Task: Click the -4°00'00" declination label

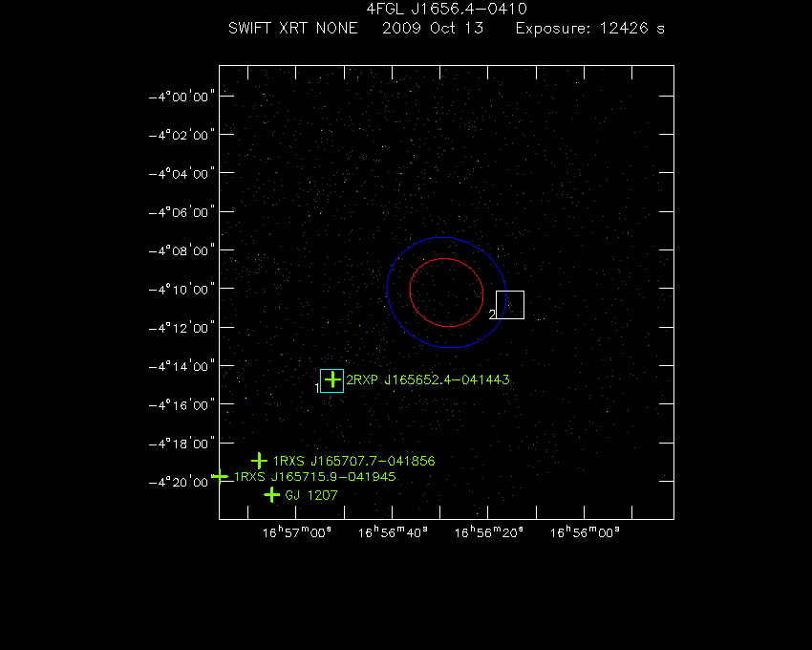Action: click(182, 97)
